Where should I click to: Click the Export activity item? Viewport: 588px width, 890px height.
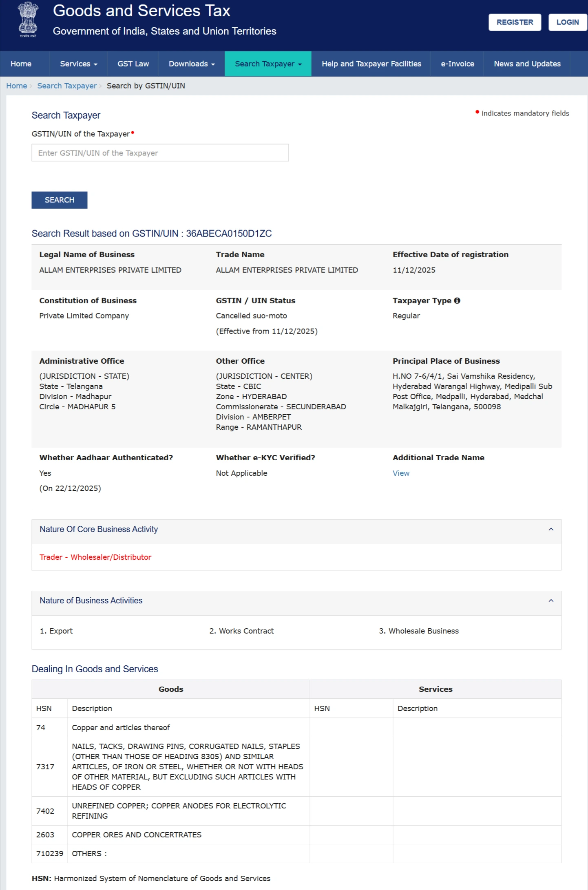click(x=56, y=631)
